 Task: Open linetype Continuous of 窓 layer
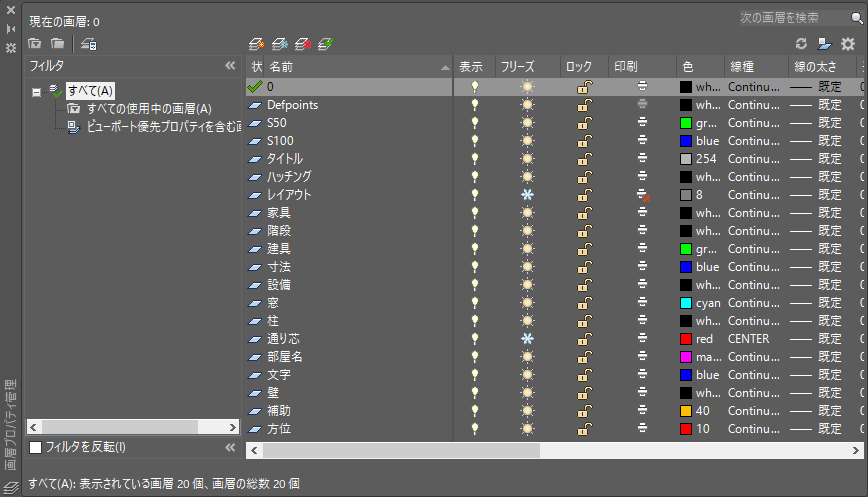(x=753, y=303)
